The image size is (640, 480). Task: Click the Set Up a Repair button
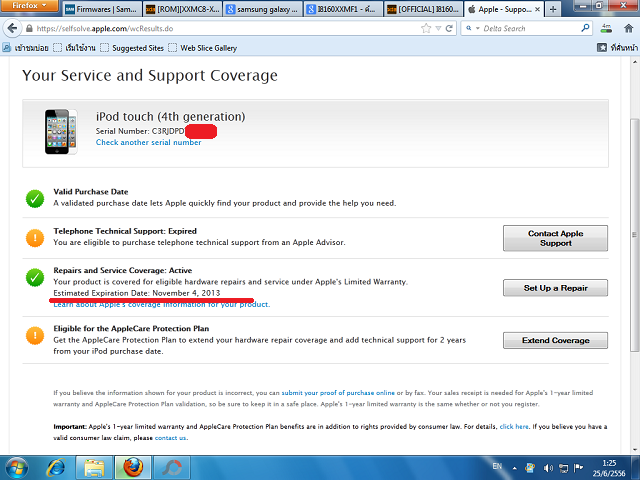point(555,288)
